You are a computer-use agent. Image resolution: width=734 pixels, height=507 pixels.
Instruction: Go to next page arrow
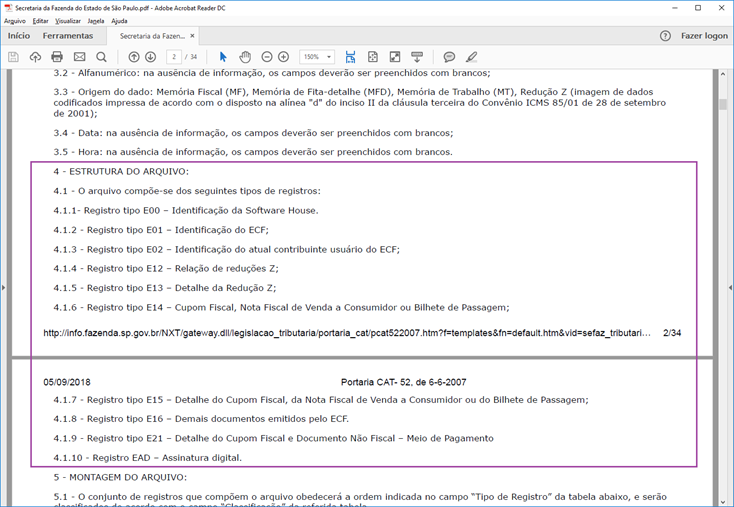pyautogui.click(x=151, y=57)
